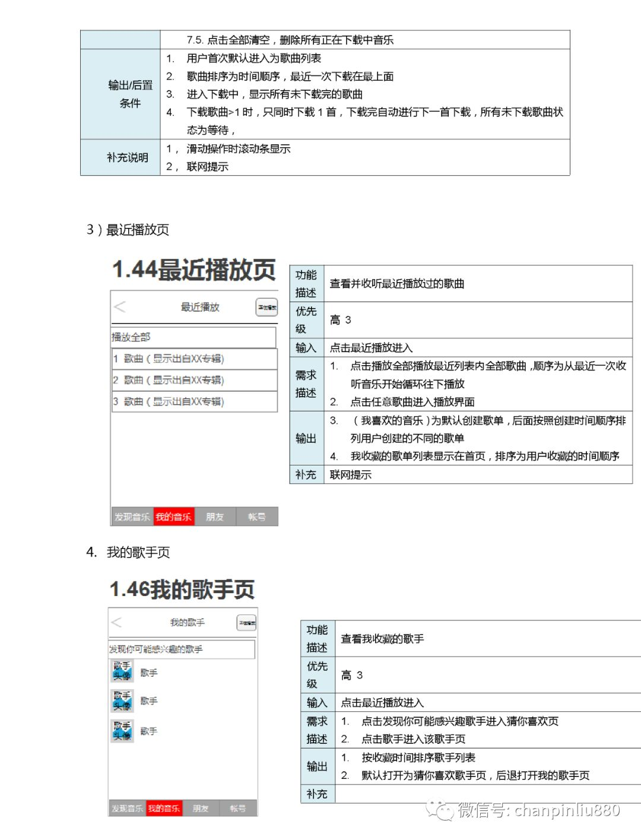Click 播放全部 row in recent-play mockup
The image size is (641, 840).
(193, 337)
